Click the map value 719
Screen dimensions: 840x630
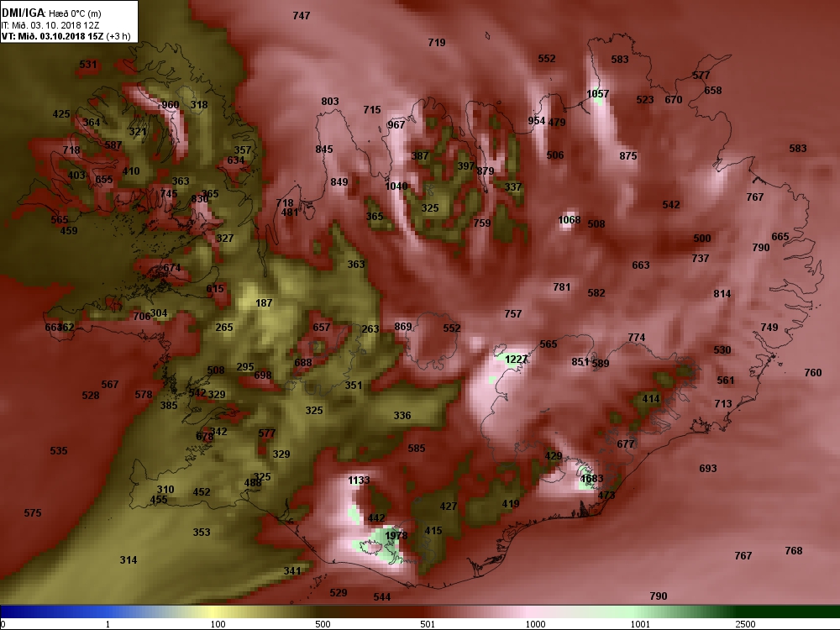tap(437, 42)
